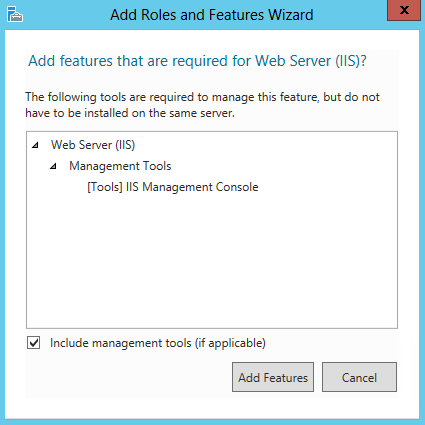Click the description text about required tools
The width and height of the screenshot is (425, 425).
202,105
